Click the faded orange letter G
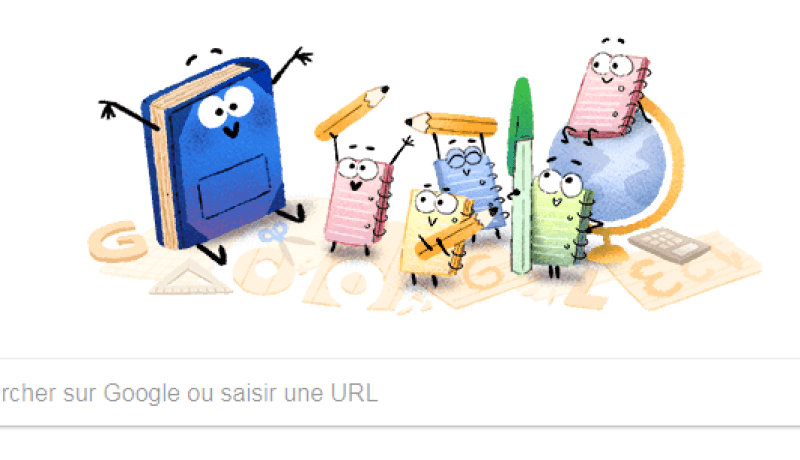 tap(116, 241)
